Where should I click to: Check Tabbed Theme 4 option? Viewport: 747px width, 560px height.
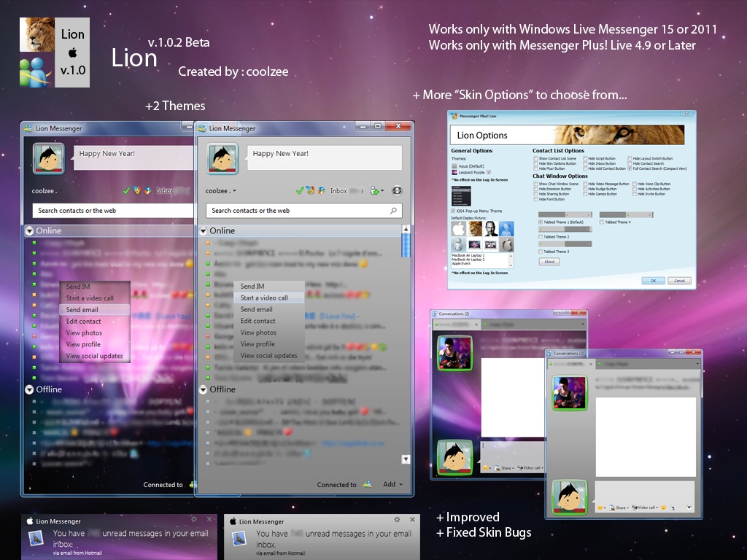tap(602, 222)
